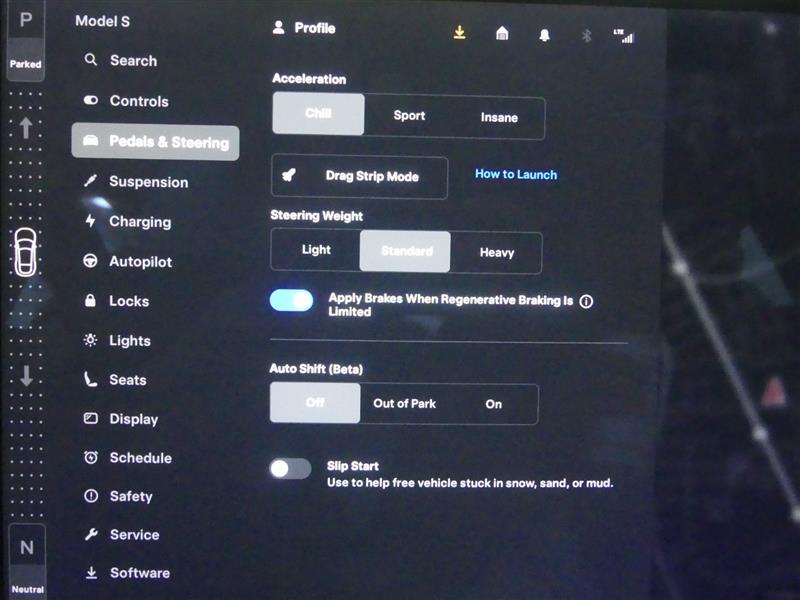Tap the Auto Shift (Beta) heading
The height and width of the screenshot is (600, 800).
pyautogui.click(x=316, y=368)
